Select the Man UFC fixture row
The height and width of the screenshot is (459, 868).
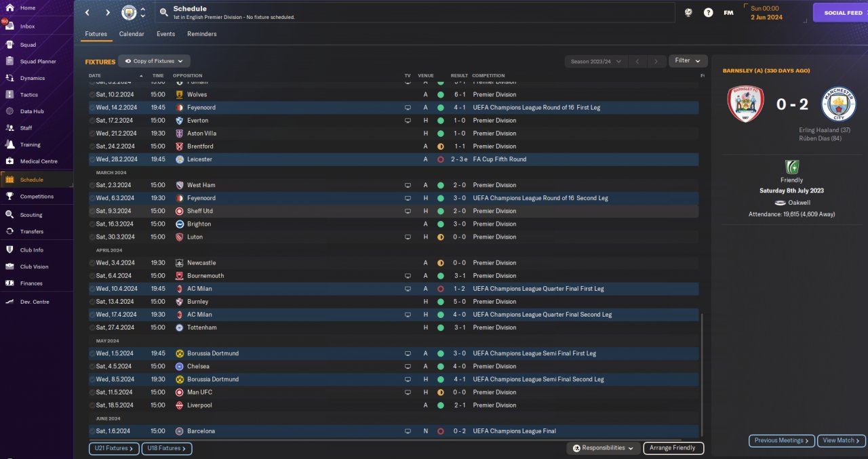point(393,392)
